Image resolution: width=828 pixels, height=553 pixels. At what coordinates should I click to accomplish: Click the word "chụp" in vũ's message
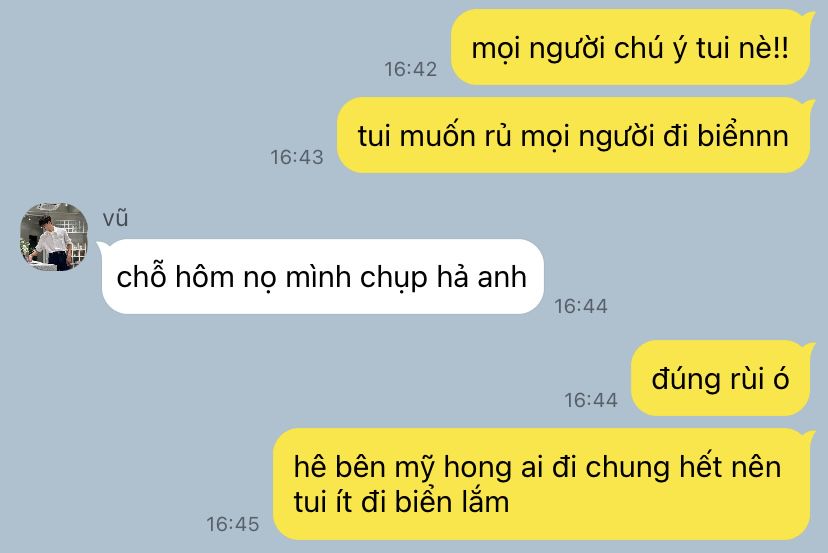(393, 278)
